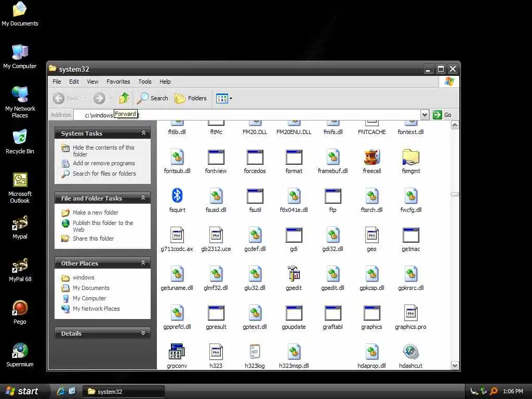Click the scroll up arrow
Screen dimensions: 532x399
tap(455, 125)
